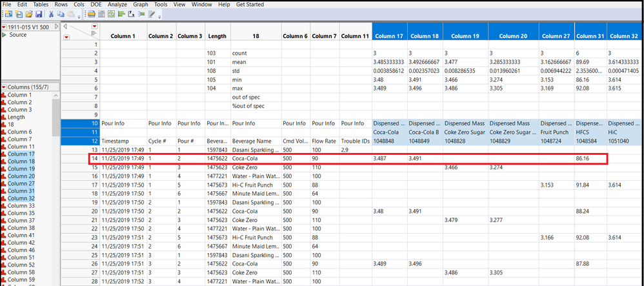
Task: Click the Copy icon in toolbar
Action: (x=61, y=14)
